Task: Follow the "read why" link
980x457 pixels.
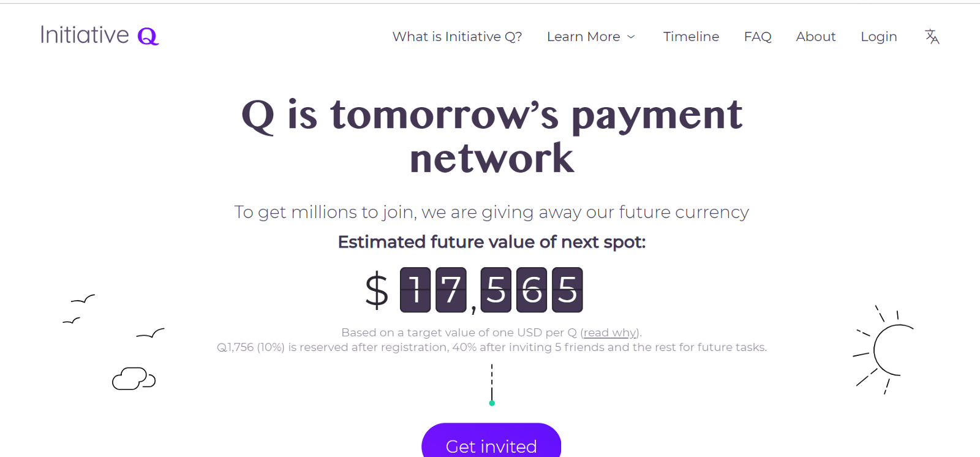Action: pos(610,333)
